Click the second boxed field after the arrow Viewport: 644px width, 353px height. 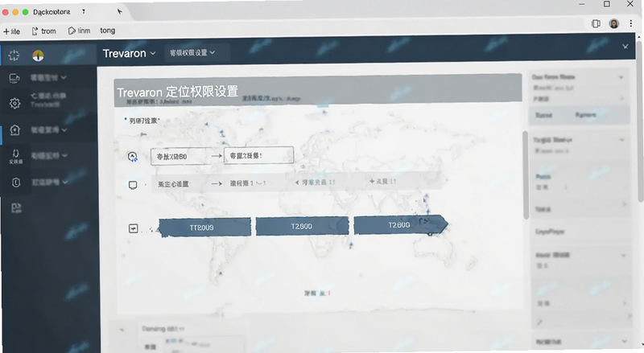click(x=258, y=155)
